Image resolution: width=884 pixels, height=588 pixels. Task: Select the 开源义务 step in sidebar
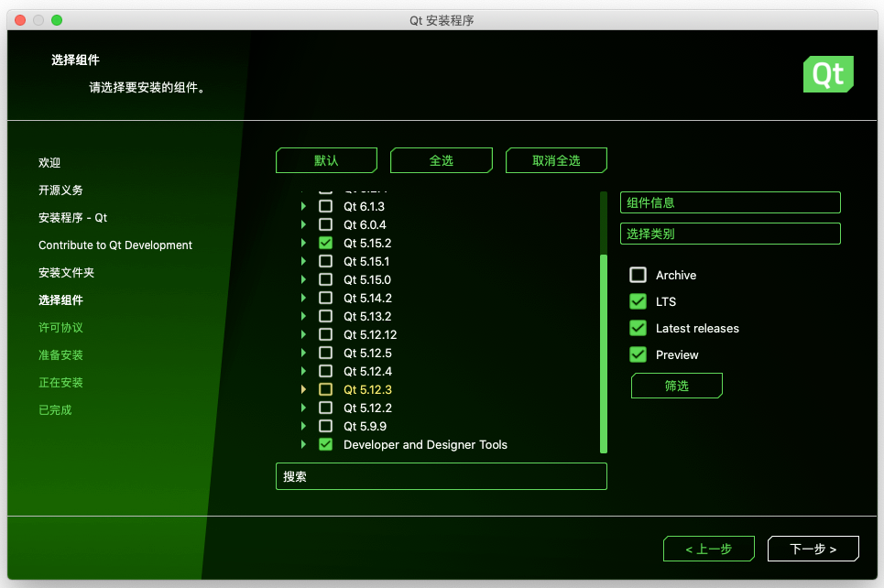(60, 190)
